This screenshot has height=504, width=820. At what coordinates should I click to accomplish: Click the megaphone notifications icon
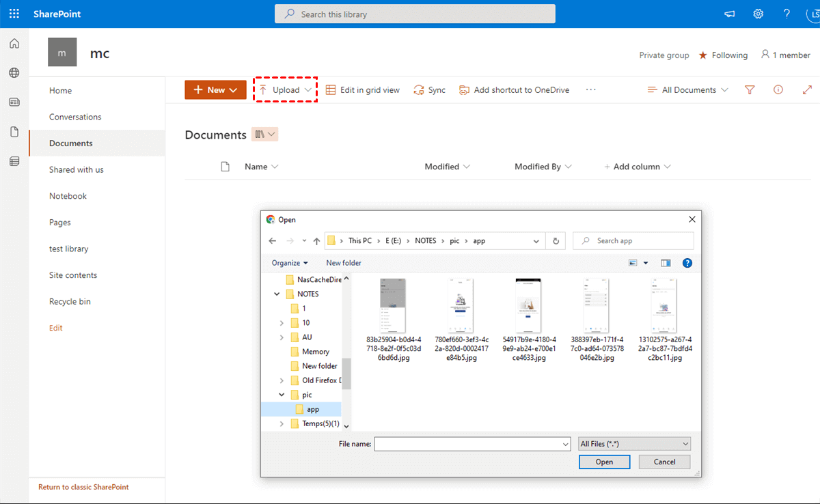[730, 14]
